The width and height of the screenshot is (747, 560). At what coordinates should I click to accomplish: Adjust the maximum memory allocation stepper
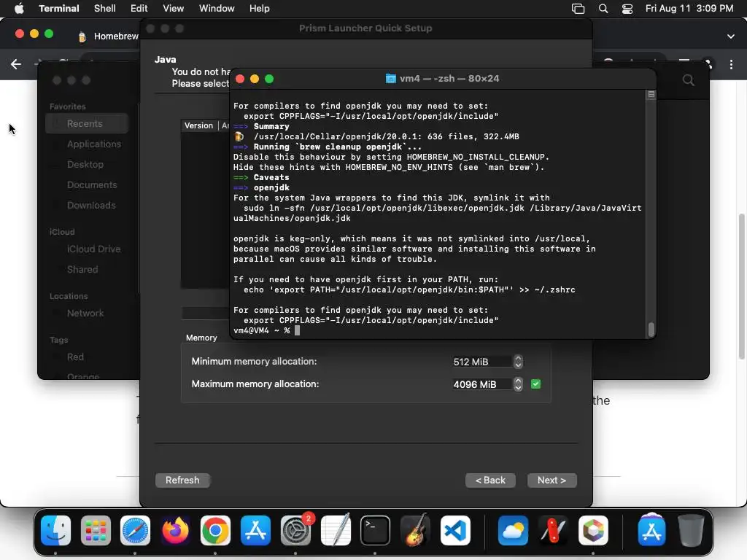coord(518,384)
